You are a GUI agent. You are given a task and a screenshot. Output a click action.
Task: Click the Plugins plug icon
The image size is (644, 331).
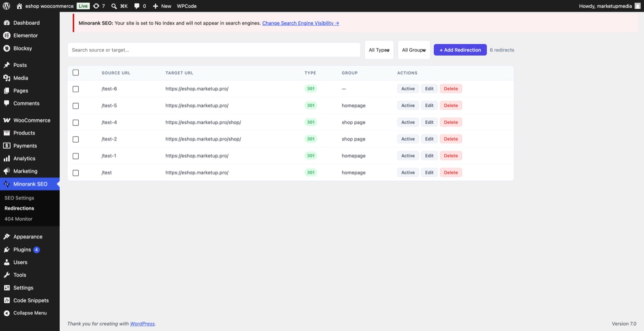pyautogui.click(x=6, y=250)
